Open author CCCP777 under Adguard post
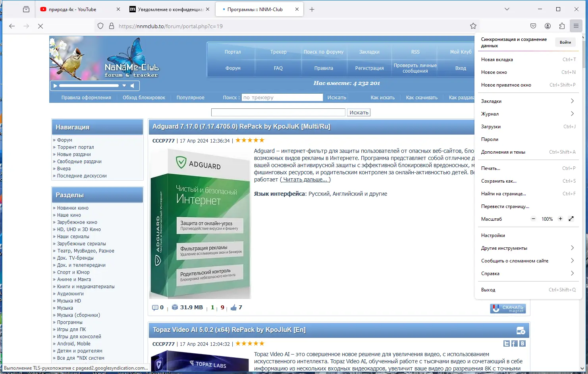Screen dimensions: 588x374 click(164, 141)
